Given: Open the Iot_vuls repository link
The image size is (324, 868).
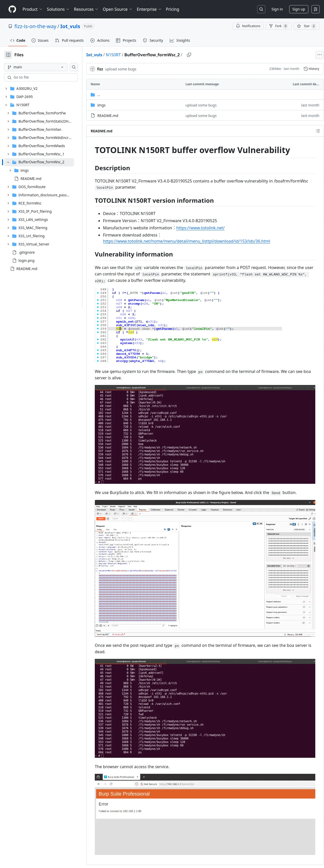Looking at the screenshot, I should tap(70, 26).
